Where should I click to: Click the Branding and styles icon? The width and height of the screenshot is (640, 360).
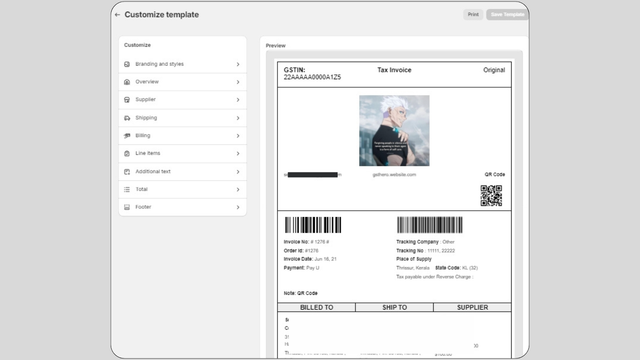127,64
